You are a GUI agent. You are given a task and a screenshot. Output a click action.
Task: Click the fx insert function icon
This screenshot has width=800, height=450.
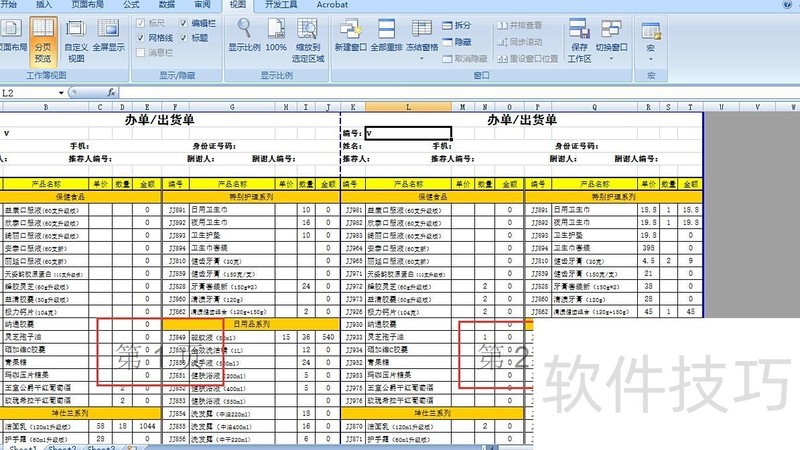click(x=111, y=92)
